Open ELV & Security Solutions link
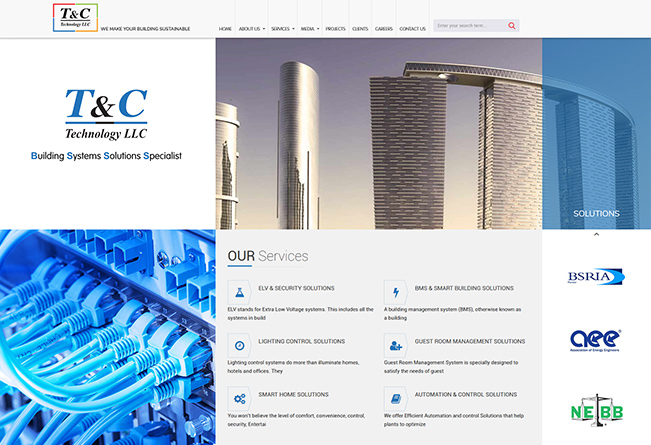 [296, 288]
